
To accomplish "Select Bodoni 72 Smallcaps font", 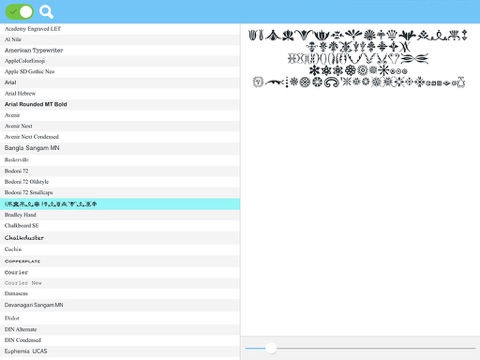I will (120, 193).
